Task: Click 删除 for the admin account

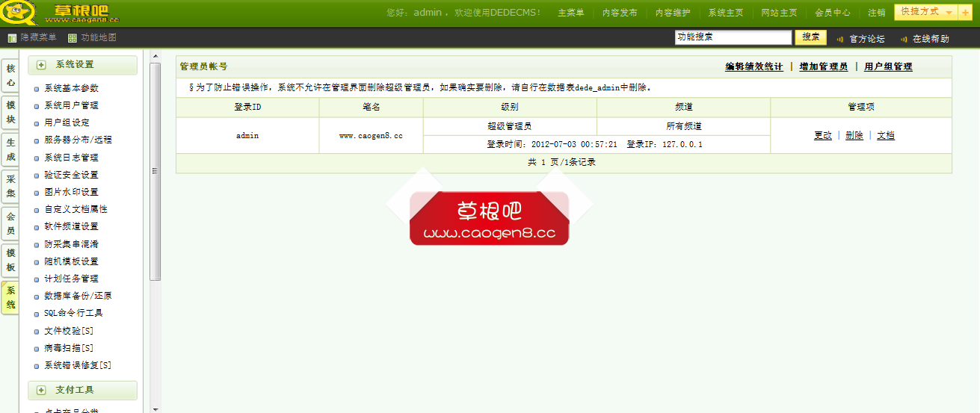Action: (854, 136)
